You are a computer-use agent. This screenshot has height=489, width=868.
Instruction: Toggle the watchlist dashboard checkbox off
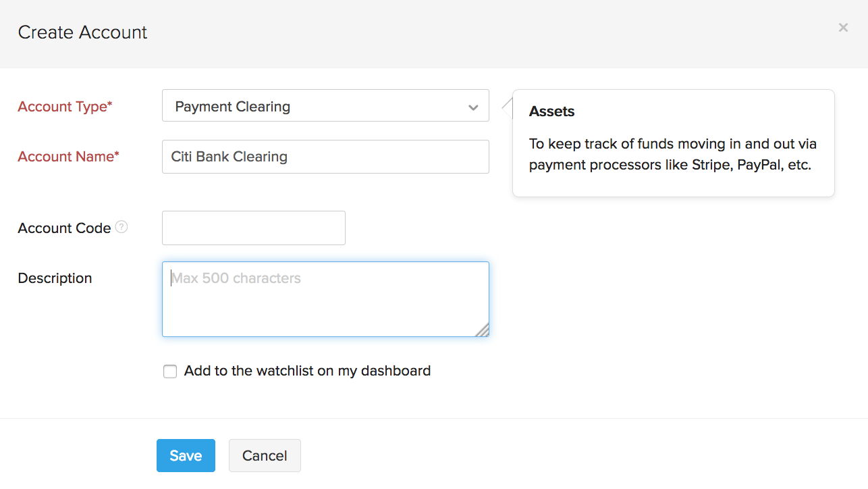pos(169,371)
